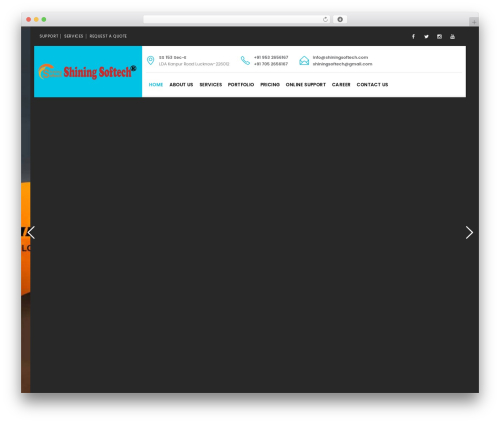
Task: Click the phone handset icon
Action: [x=245, y=60]
